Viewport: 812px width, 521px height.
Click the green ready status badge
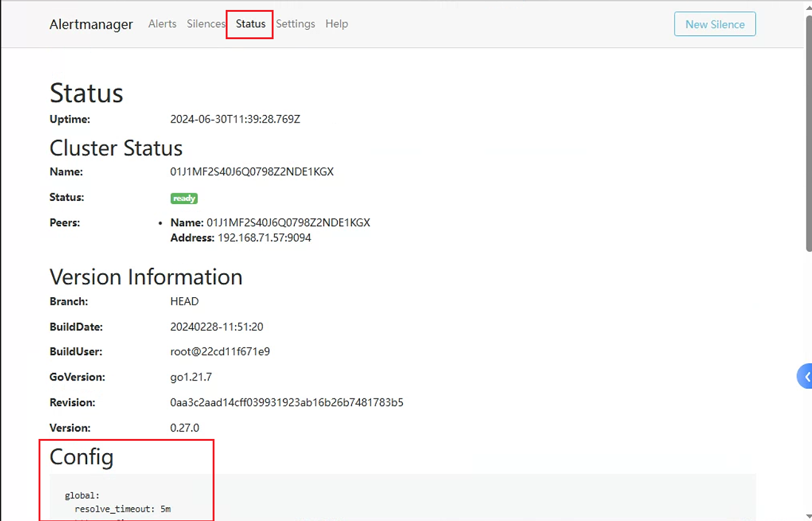[184, 198]
